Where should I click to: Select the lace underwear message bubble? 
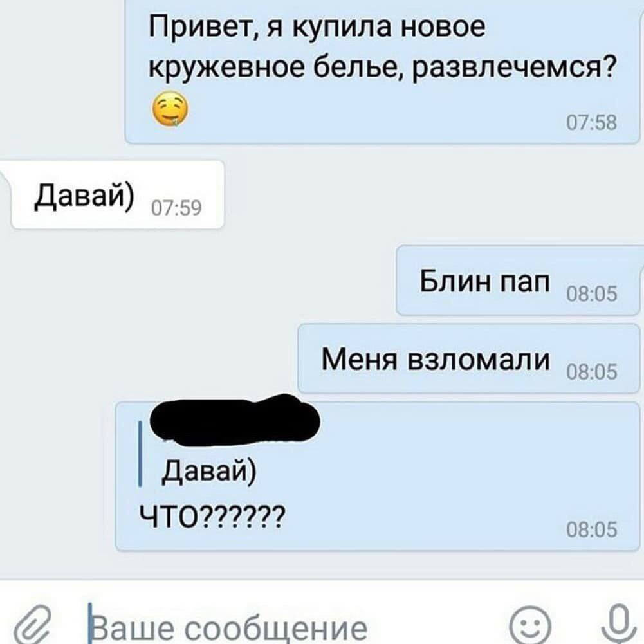(x=382, y=71)
